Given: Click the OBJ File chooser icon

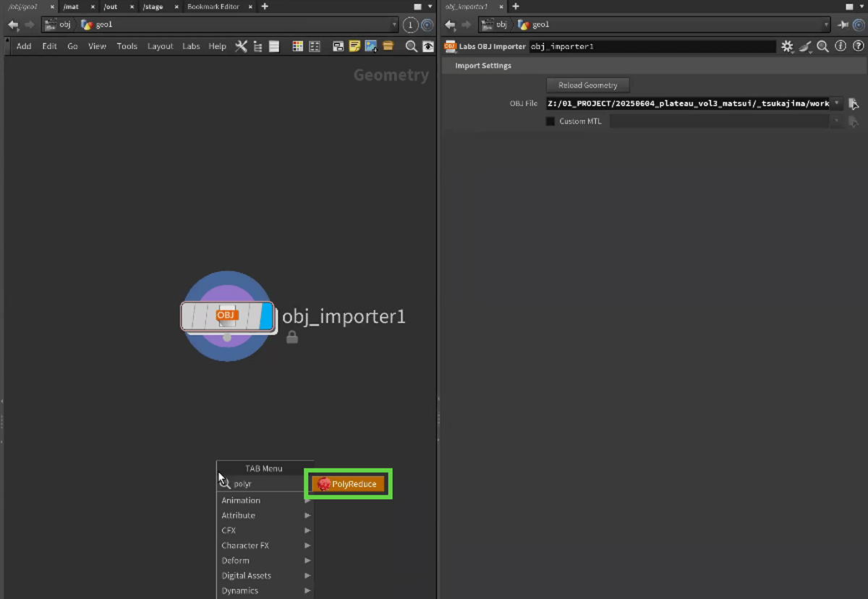Looking at the screenshot, I should [854, 103].
